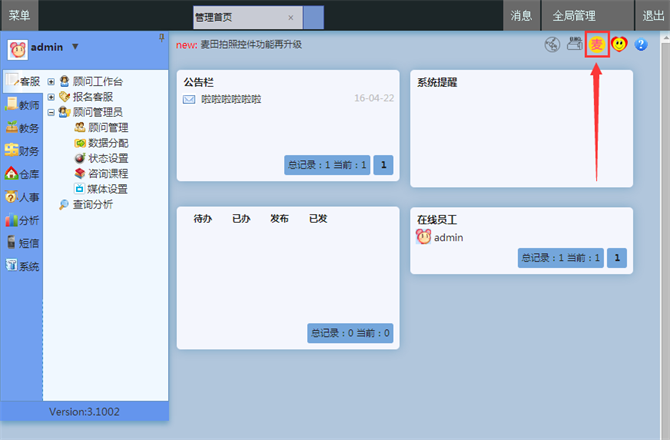Select 顾问管理员 tree folder
This screenshot has height=440, width=670.
pos(97,112)
